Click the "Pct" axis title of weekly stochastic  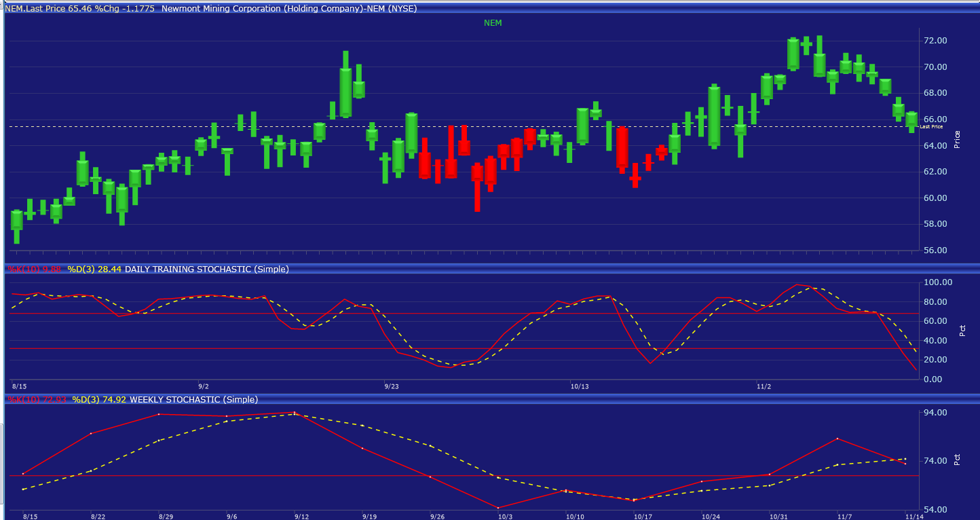point(957,460)
